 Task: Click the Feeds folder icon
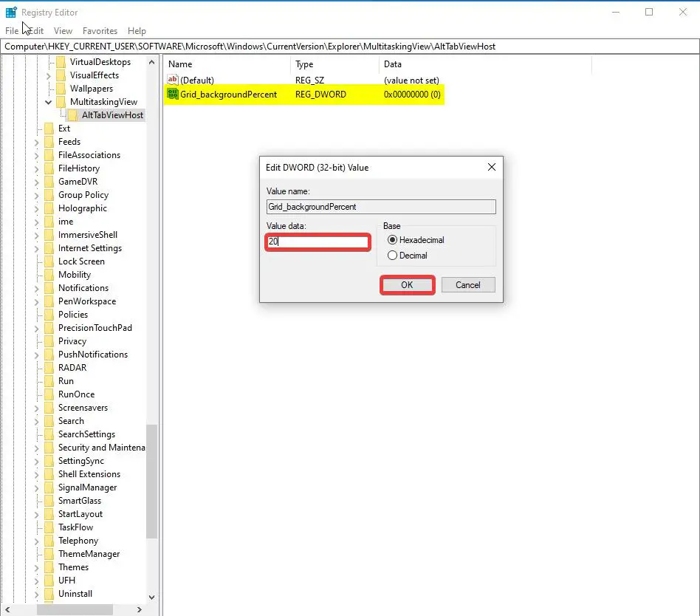49,142
